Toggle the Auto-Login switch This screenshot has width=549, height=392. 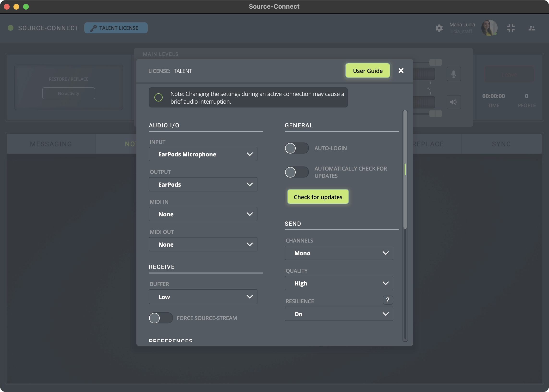coord(297,148)
